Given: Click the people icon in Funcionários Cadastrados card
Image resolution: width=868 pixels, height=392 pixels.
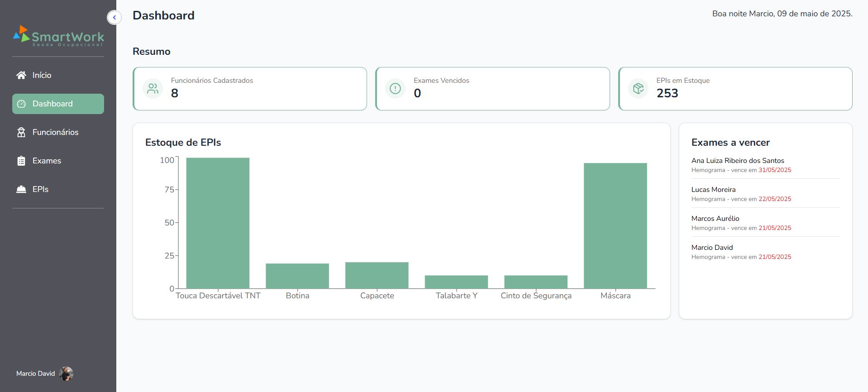Looking at the screenshot, I should point(153,88).
